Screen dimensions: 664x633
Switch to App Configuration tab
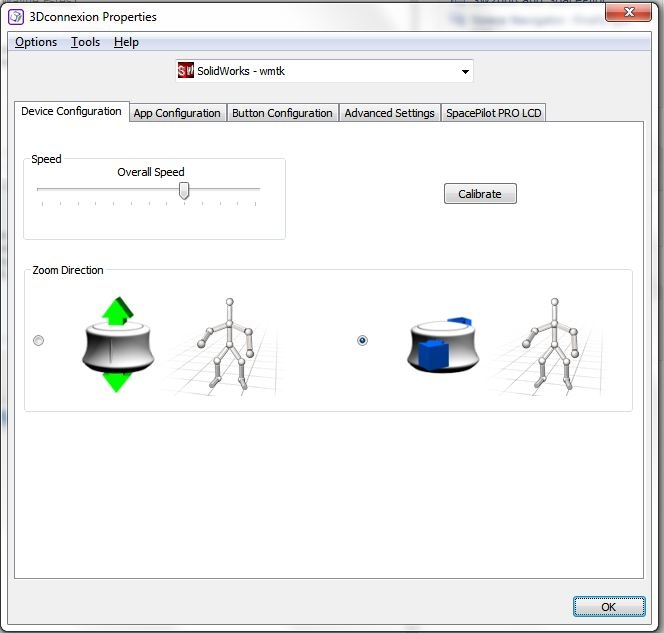point(177,113)
